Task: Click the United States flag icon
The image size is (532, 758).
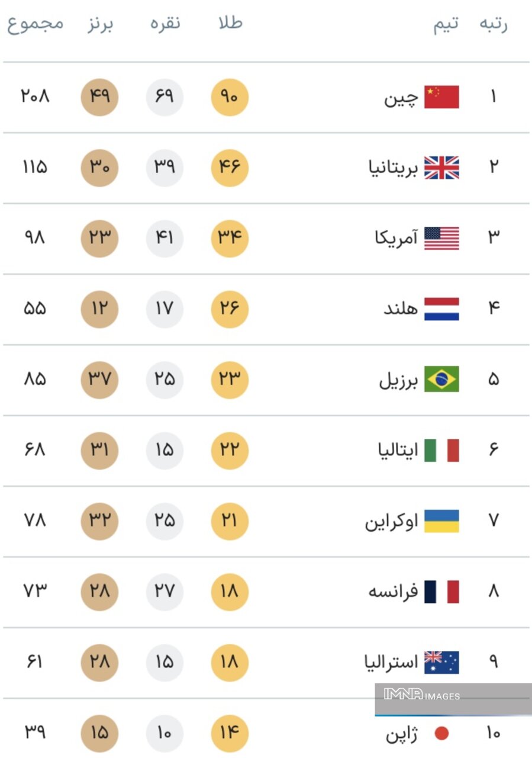Action: (441, 238)
